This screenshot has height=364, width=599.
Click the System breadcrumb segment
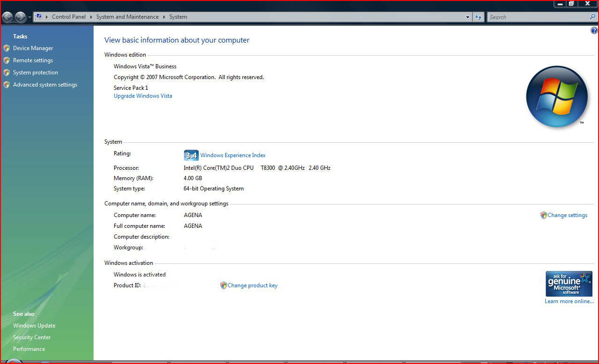[178, 17]
